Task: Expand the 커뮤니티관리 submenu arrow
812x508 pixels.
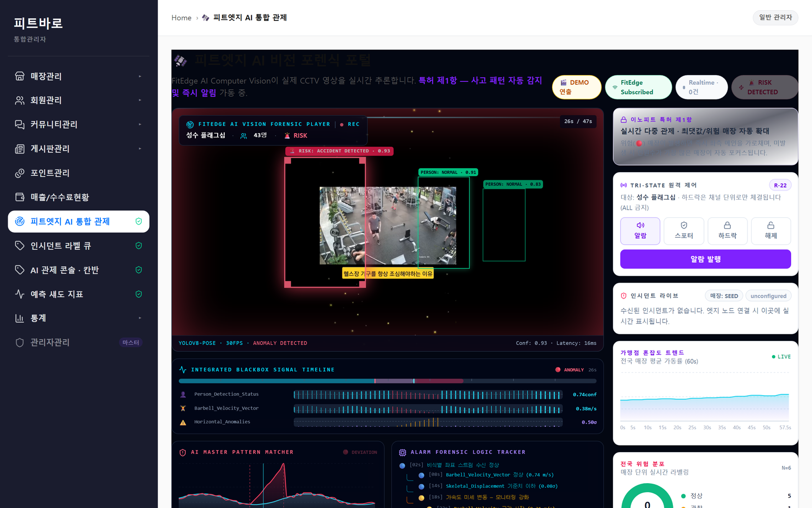Action: (140, 124)
